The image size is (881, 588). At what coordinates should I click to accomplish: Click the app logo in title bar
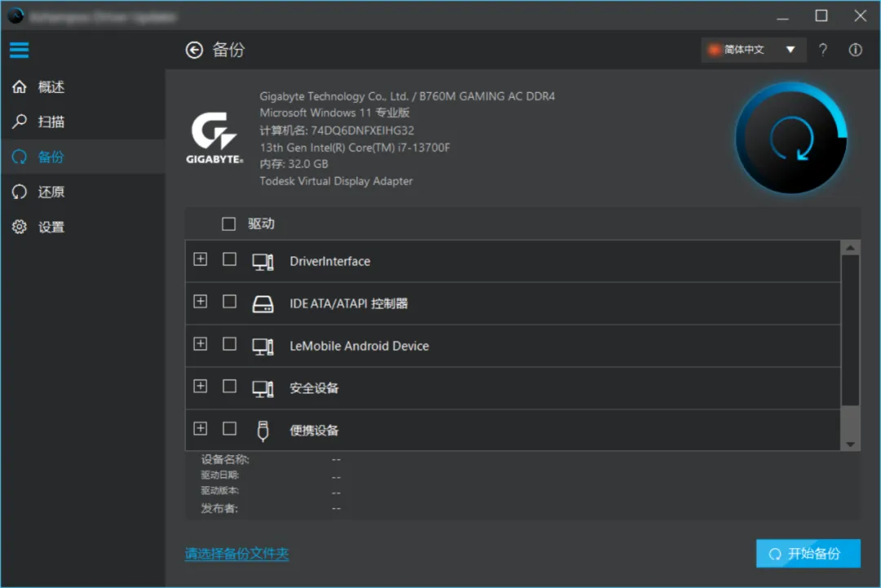point(15,15)
